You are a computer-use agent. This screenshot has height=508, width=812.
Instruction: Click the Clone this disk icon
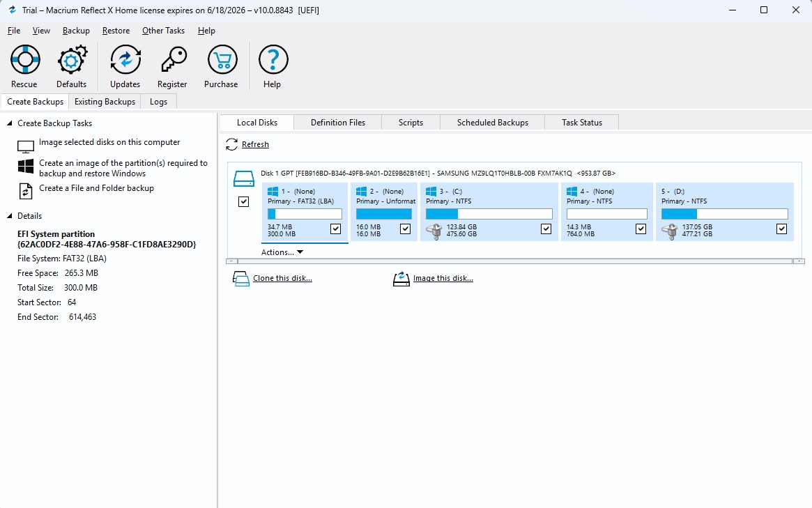pyautogui.click(x=240, y=279)
